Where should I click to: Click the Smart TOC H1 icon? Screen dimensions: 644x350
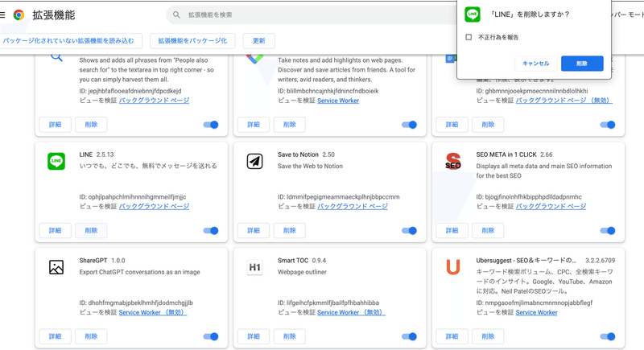click(254, 267)
